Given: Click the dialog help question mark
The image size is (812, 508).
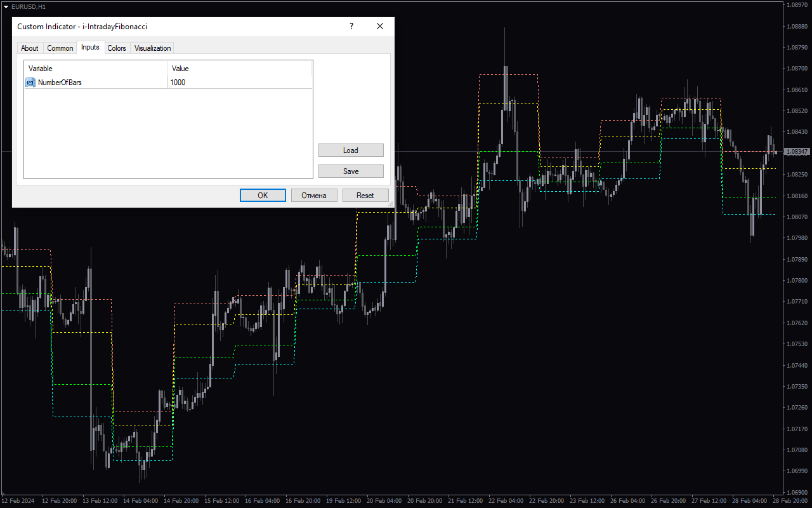Looking at the screenshot, I should click(351, 27).
